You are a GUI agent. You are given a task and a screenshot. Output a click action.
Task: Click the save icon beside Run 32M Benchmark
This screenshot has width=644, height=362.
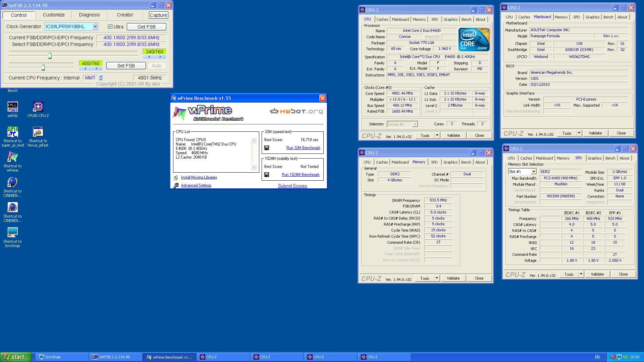267,148
